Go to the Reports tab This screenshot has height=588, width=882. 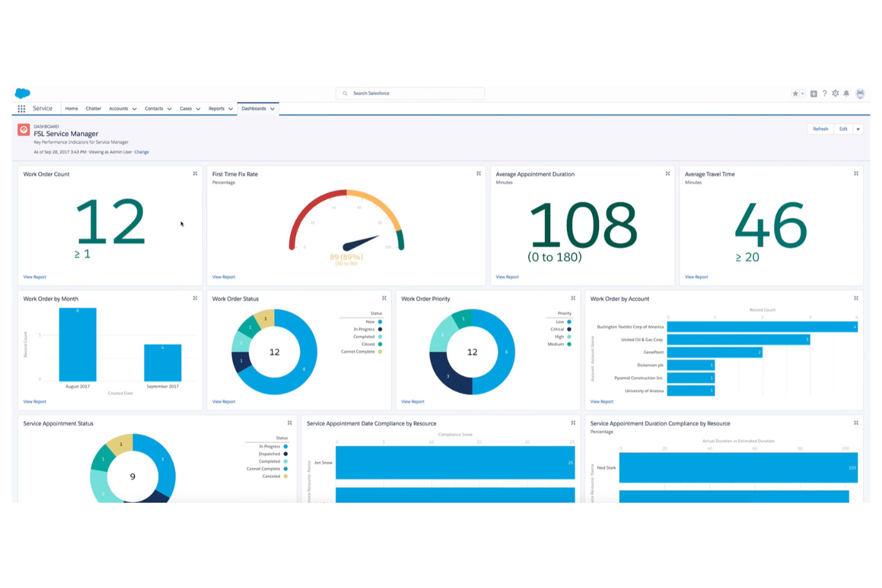(x=217, y=108)
